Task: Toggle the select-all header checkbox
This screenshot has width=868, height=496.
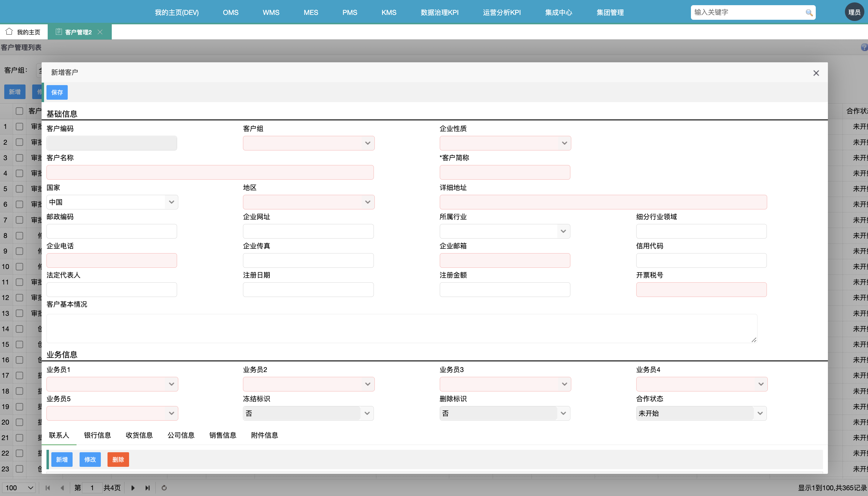Action: [19, 111]
